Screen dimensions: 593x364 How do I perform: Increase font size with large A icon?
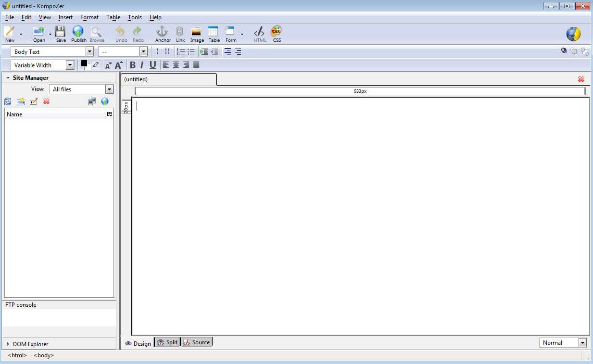point(119,65)
